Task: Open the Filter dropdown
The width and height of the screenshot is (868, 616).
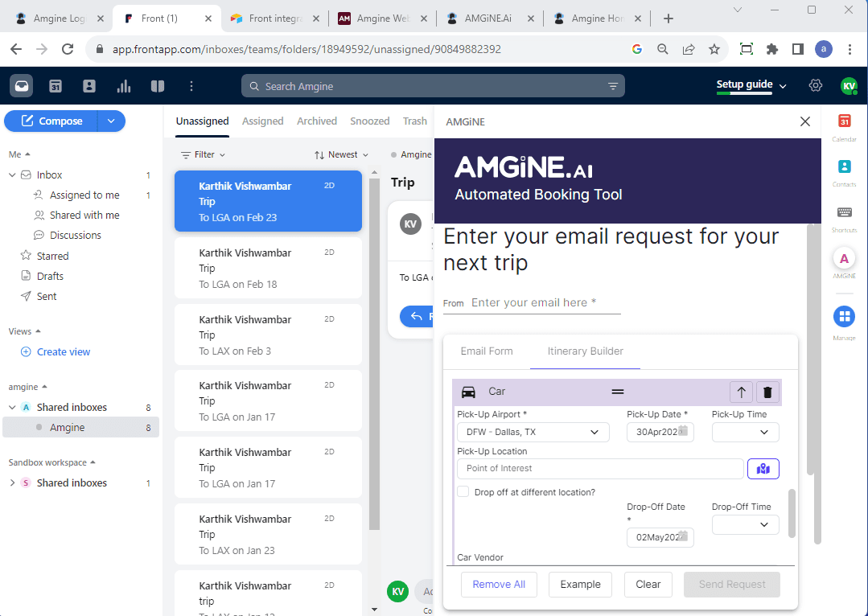Action: (x=204, y=155)
